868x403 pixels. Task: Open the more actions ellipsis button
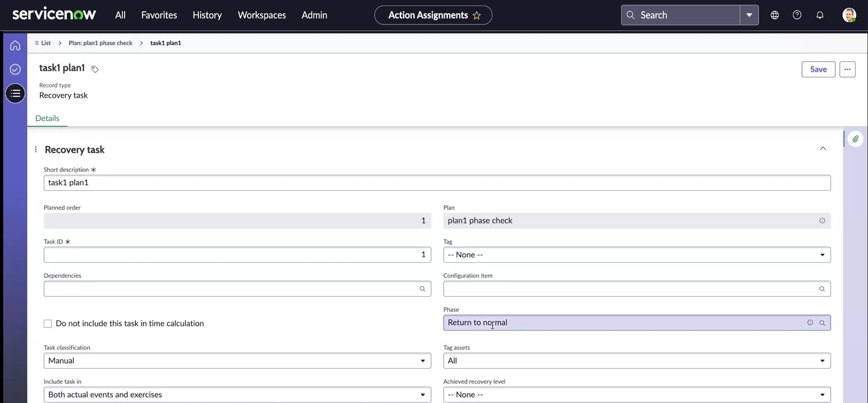847,69
